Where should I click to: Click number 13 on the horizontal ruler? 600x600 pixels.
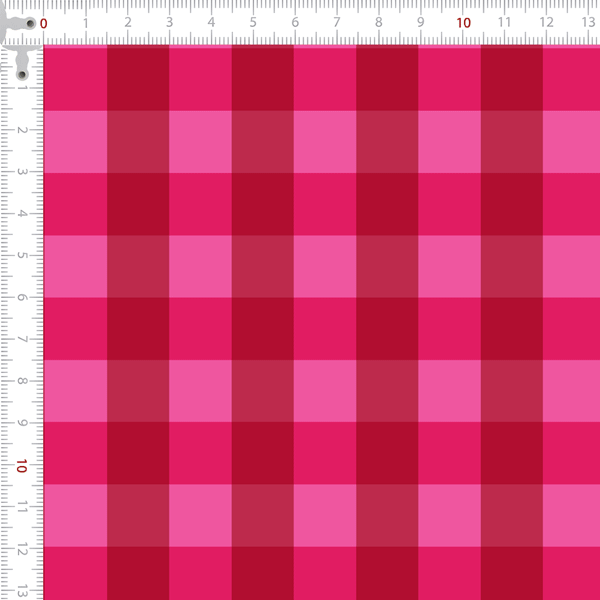589,22
